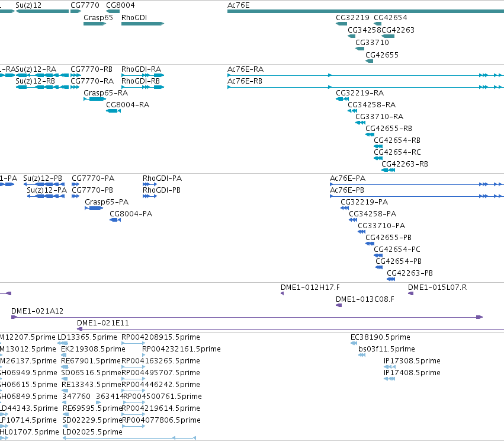
Task: Click EST LD13365.5prime
Action: click(87, 337)
